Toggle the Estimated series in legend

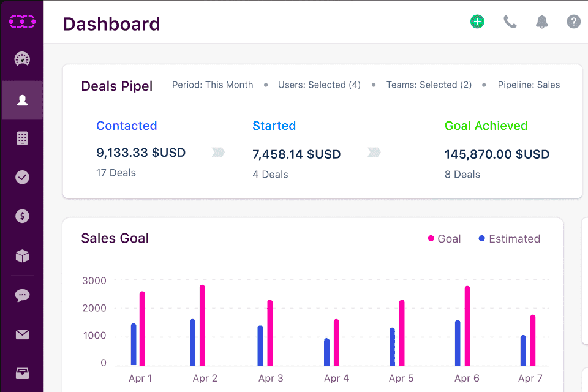click(509, 239)
